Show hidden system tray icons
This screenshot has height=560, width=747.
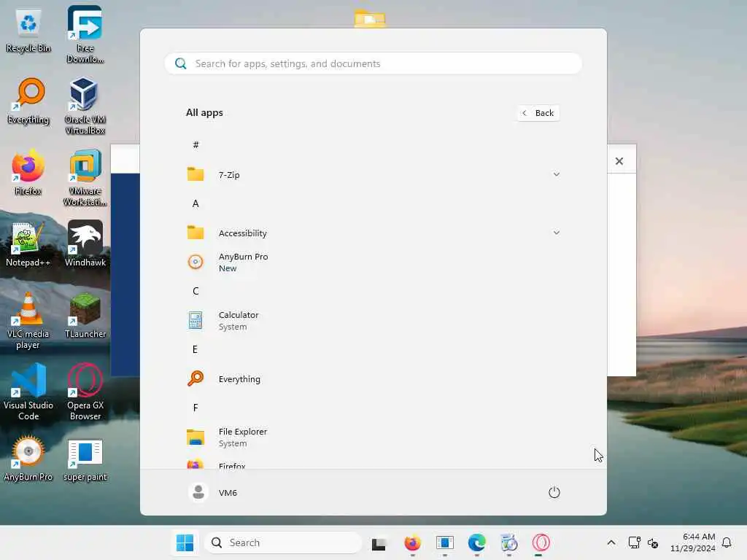(x=611, y=542)
